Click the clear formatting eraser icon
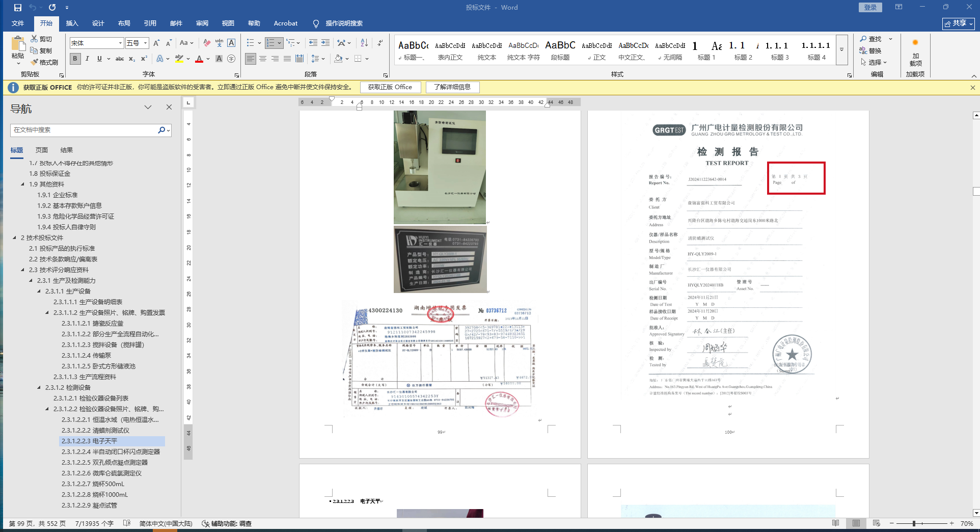Screen dimensions: 980x532 207,43
